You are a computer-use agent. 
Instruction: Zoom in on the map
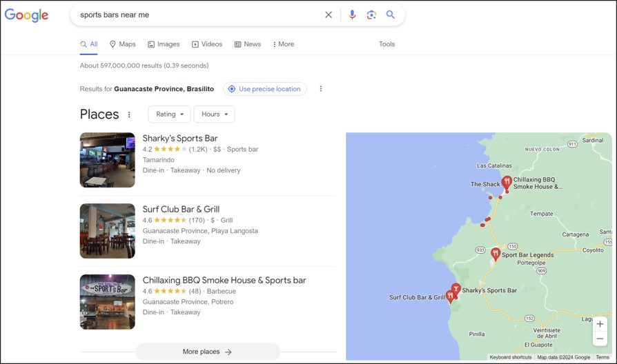pyautogui.click(x=600, y=324)
